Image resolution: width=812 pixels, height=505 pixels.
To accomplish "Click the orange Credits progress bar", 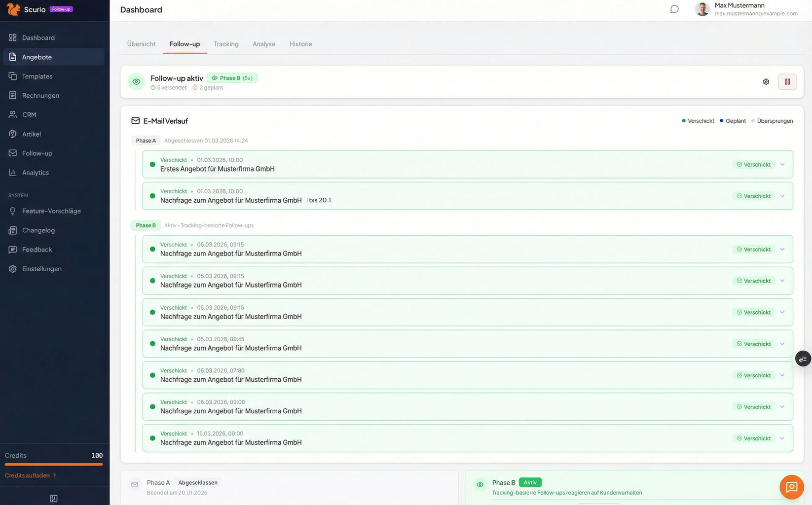I will click(x=54, y=465).
